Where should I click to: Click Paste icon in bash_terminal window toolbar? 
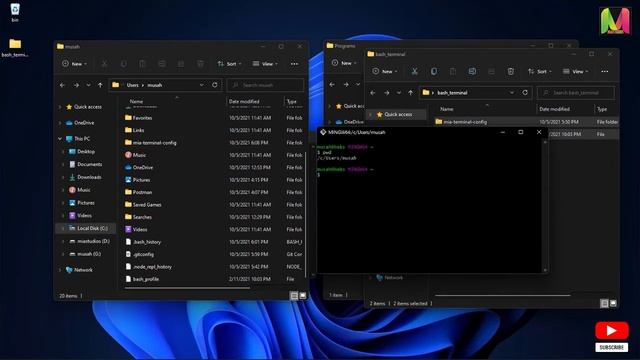[453, 71]
